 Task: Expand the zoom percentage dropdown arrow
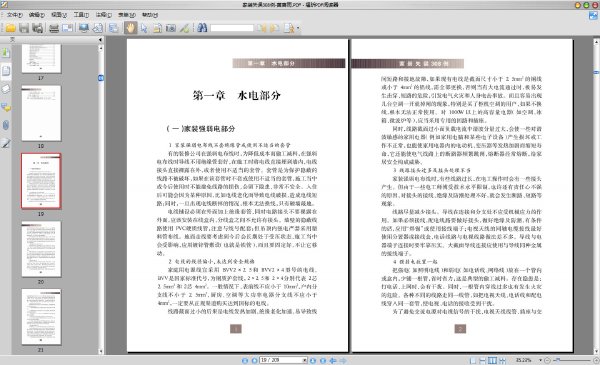[540, 360]
